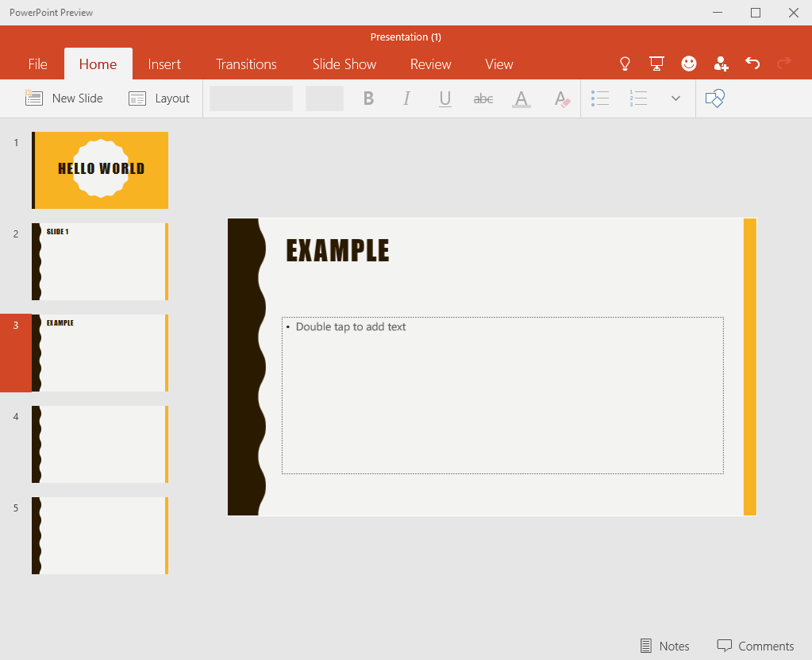
Task: Select the HELLO WORLD slide thumbnail
Action: click(x=100, y=170)
